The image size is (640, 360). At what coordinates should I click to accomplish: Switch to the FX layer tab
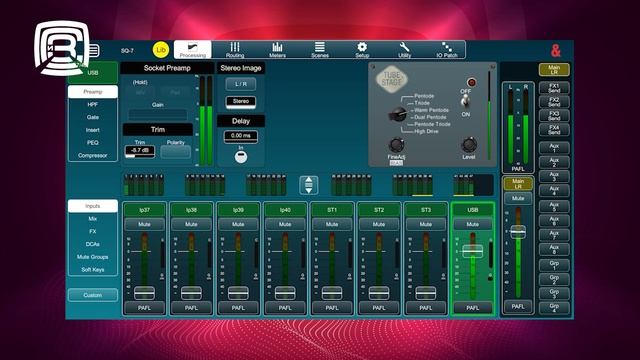coord(93,231)
